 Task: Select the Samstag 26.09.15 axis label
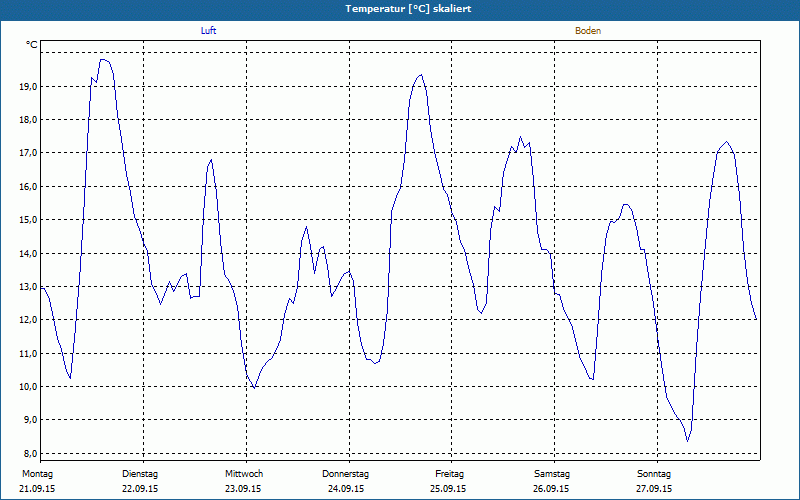pyautogui.click(x=552, y=481)
